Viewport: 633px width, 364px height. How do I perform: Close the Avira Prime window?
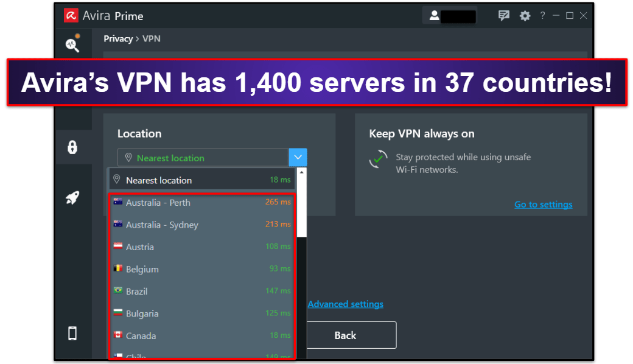point(583,16)
